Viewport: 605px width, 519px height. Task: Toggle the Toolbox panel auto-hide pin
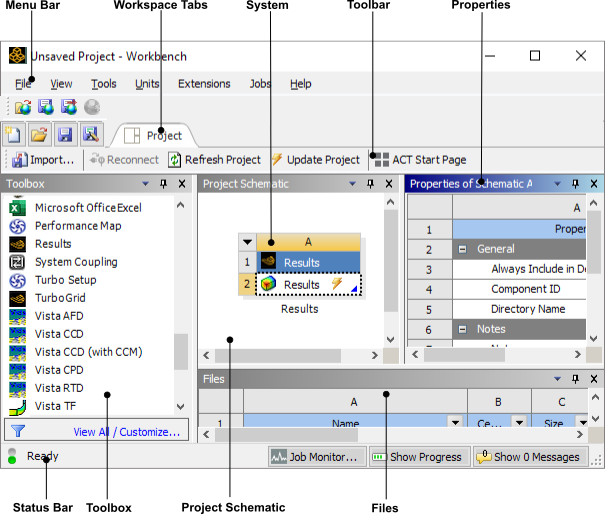[163, 184]
